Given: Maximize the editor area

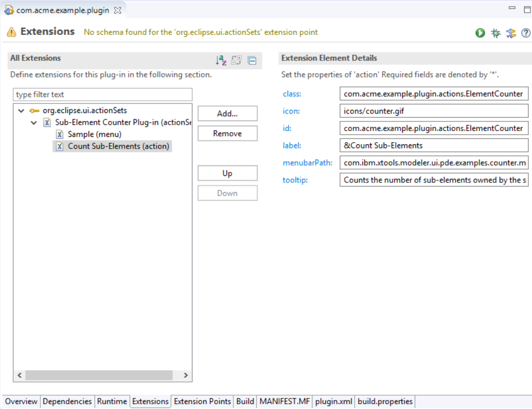Looking at the screenshot, I should coord(527,10).
